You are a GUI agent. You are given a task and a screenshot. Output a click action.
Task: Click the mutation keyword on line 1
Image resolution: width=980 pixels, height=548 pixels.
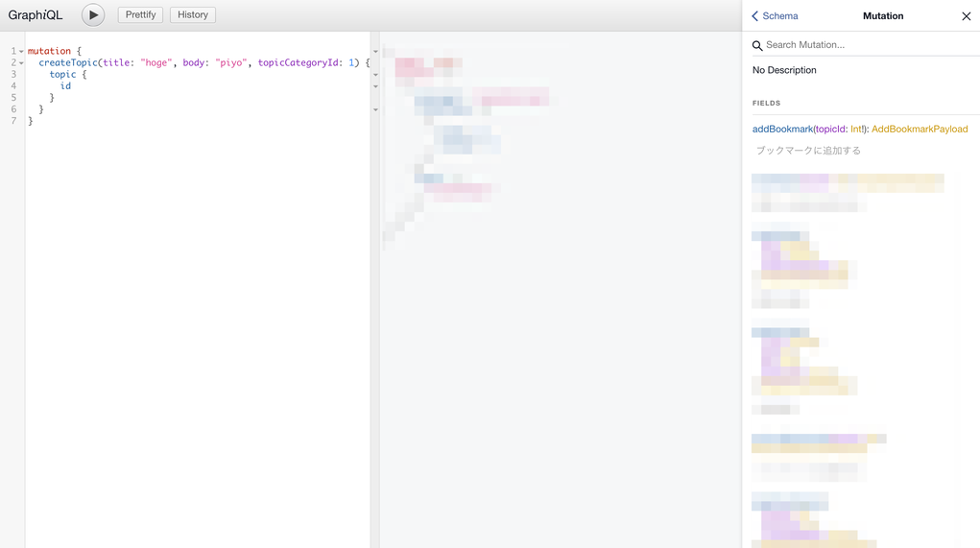click(x=49, y=51)
